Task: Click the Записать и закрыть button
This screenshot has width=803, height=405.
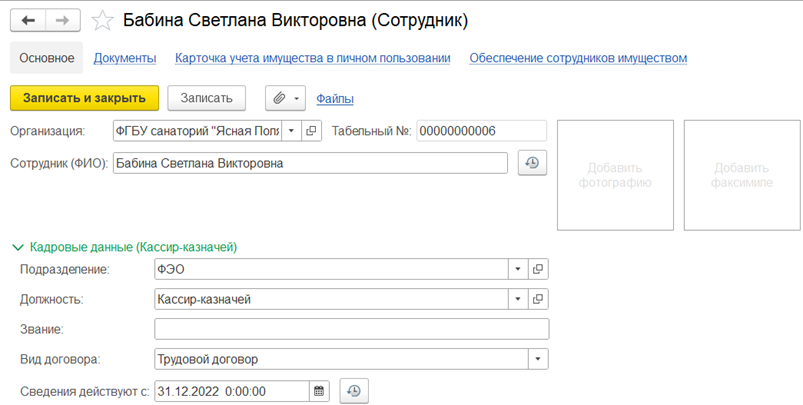Action: 84,98
